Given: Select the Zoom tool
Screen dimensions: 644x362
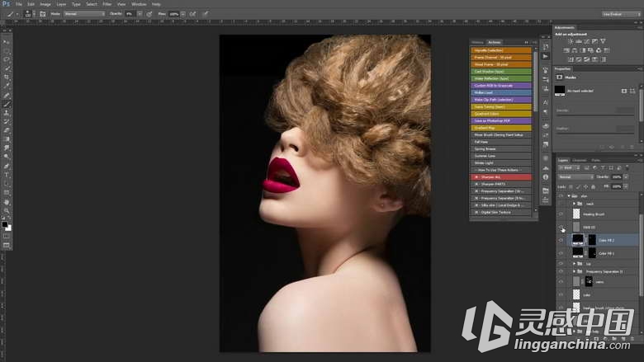Looking at the screenshot, I should (6, 211).
